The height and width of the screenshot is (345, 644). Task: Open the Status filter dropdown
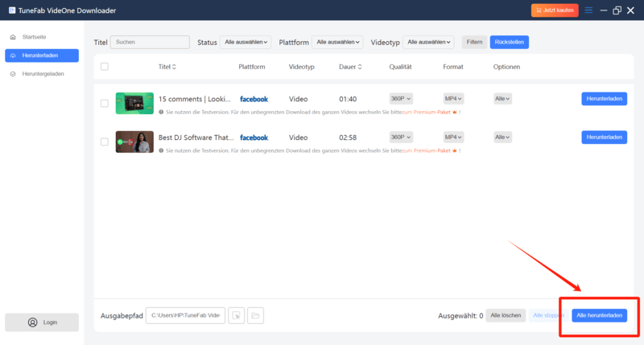(x=246, y=42)
